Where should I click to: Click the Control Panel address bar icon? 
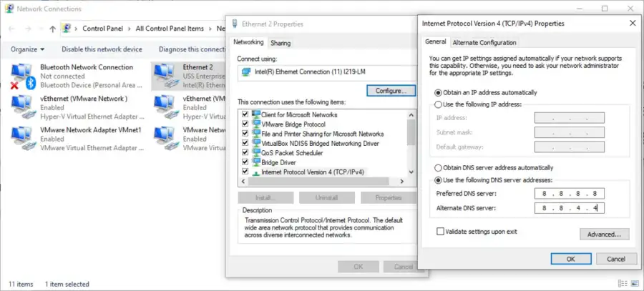[x=67, y=29]
